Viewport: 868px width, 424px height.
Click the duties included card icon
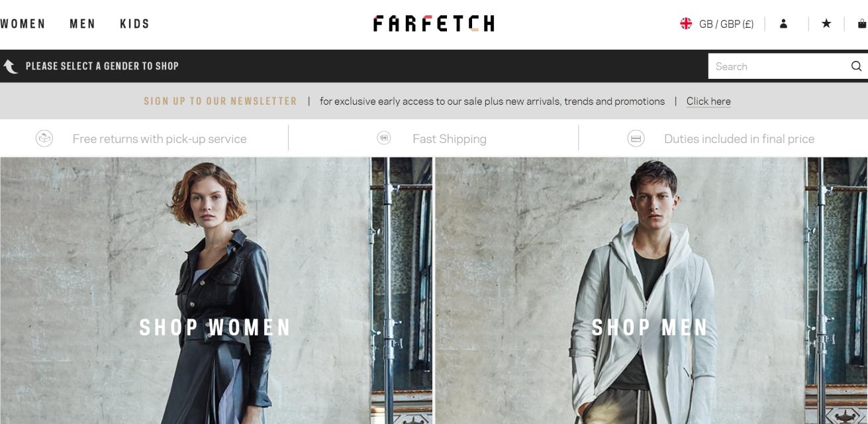pos(636,138)
